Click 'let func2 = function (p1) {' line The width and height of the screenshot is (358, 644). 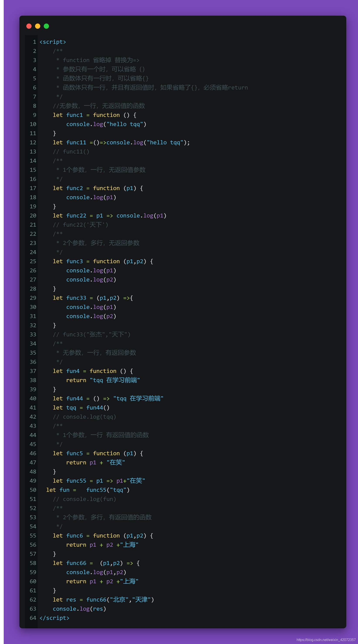pyautogui.click(x=98, y=188)
